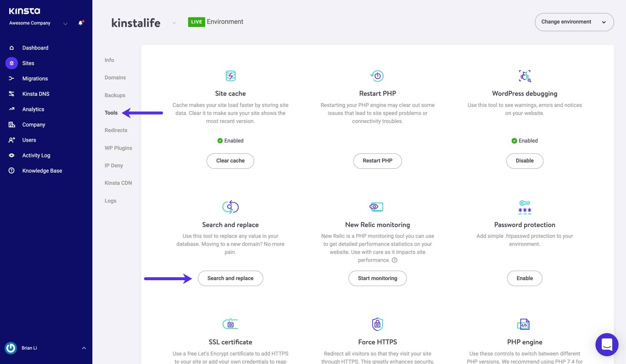Expand the kinstalife site selector chevron
626x364 pixels.
[174, 23]
